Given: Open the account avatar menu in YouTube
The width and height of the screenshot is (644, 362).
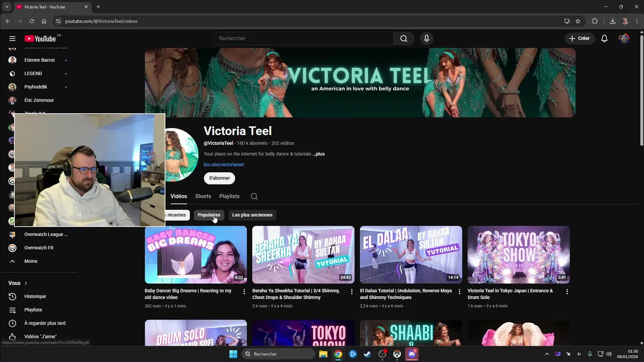Looking at the screenshot, I should [x=624, y=39].
